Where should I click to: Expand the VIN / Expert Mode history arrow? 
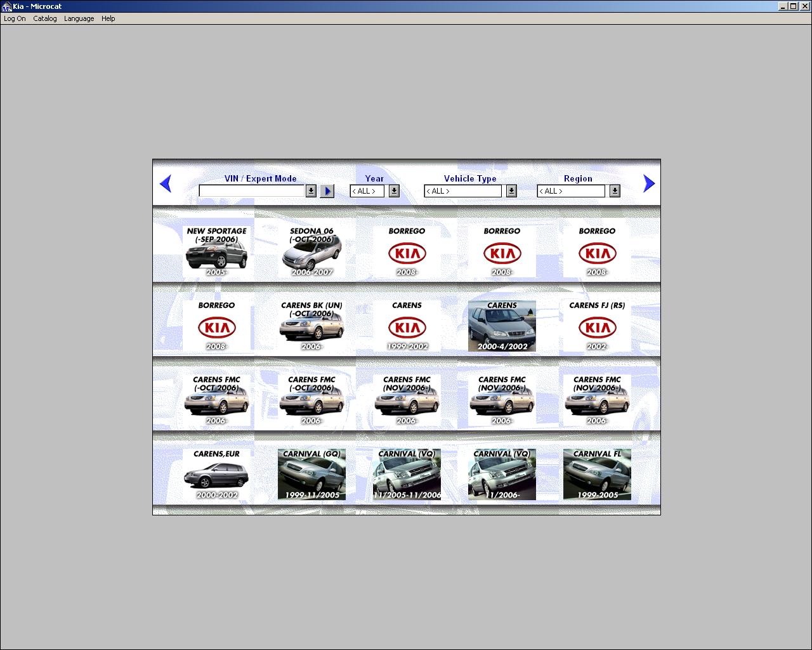pyautogui.click(x=311, y=191)
